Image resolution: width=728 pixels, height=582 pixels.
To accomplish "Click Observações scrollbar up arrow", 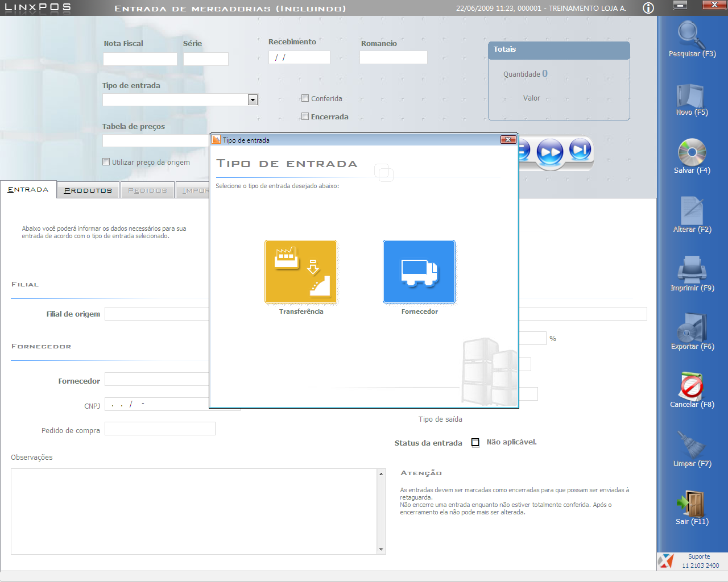I will pyautogui.click(x=381, y=474).
